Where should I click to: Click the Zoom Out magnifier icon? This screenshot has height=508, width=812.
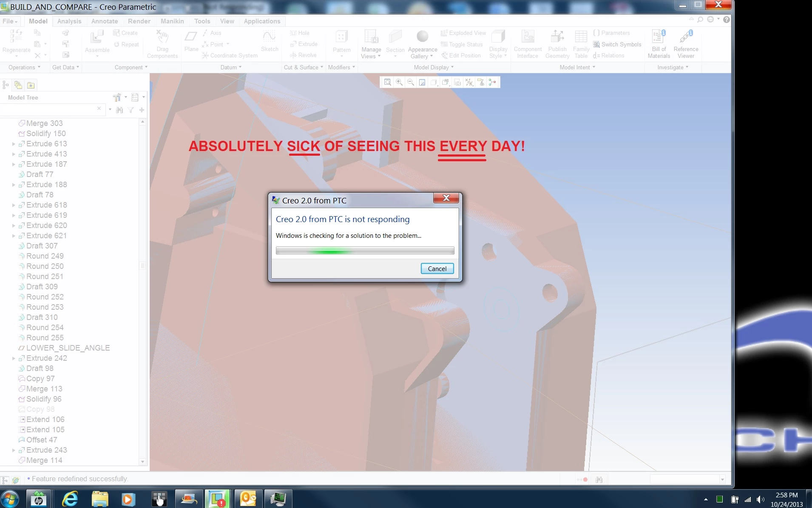pyautogui.click(x=411, y=82)
